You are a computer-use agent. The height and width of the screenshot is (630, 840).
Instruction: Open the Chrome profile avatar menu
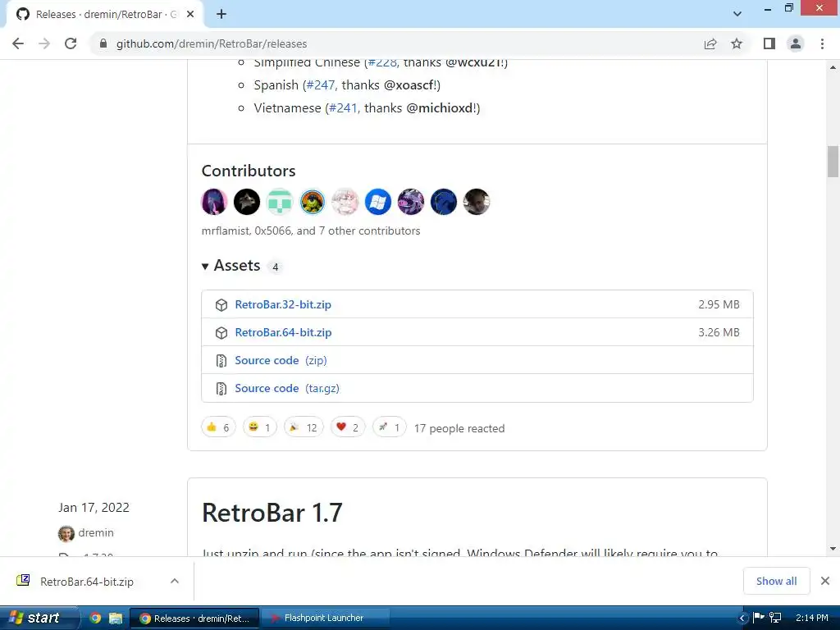point(796,43)
